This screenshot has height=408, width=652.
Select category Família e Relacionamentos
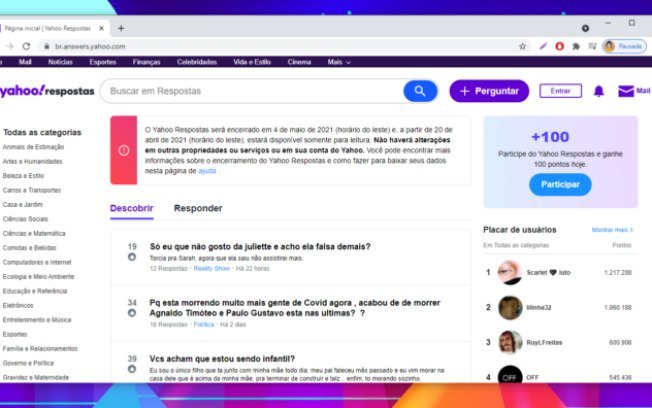pos(40,349)
